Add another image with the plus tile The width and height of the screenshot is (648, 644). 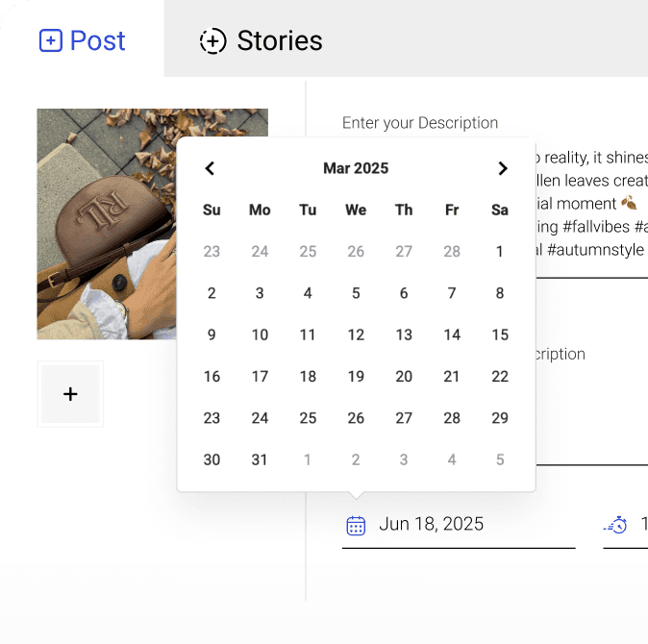70,394
